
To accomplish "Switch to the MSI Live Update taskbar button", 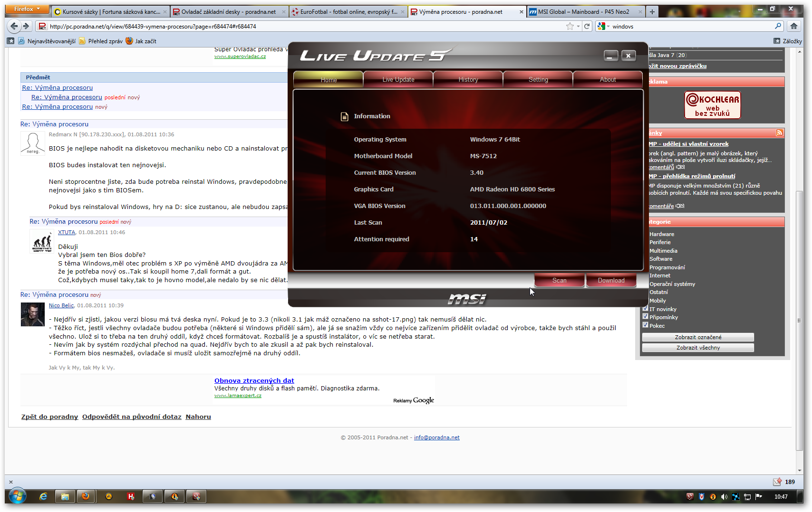I will [196, 496].
